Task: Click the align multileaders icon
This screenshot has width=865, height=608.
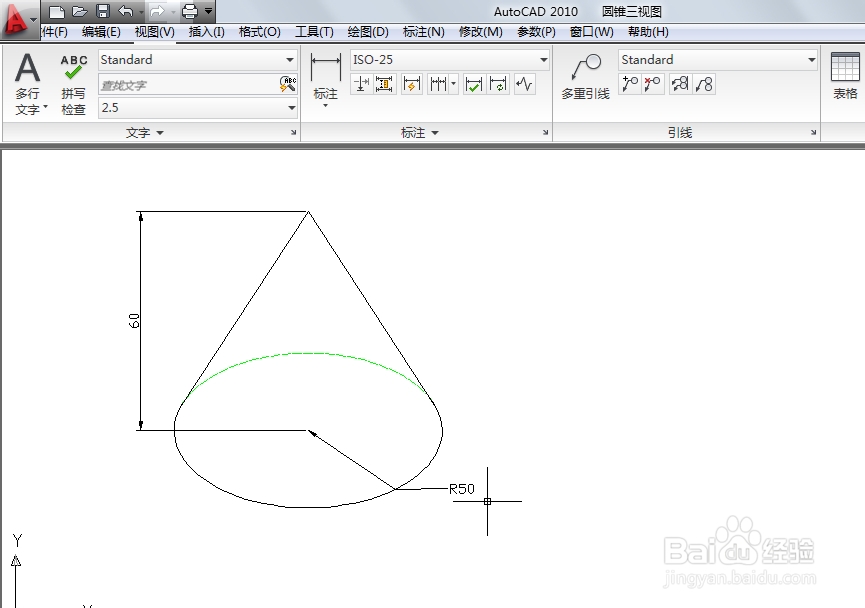Action: click(680, 84)
